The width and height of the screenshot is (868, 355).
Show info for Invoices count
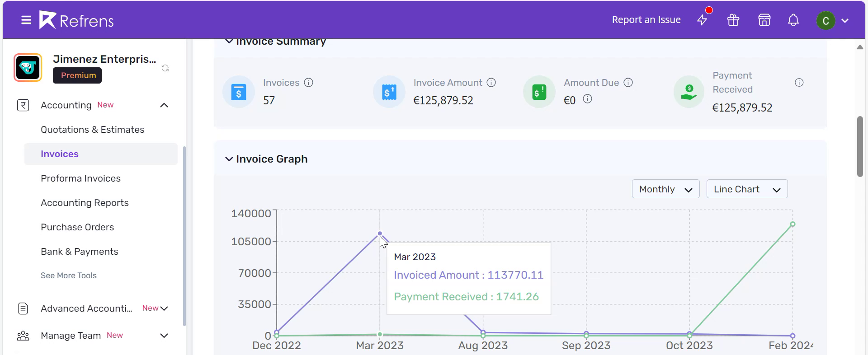(x=309, y=83)
